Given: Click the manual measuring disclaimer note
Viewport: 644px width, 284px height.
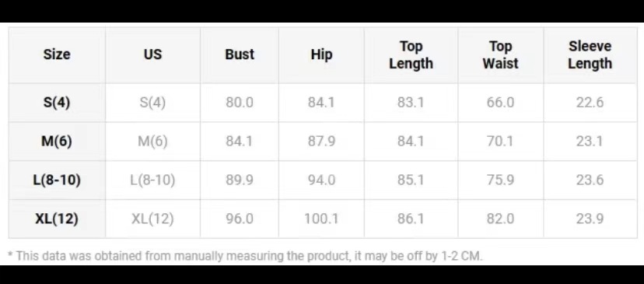Looking at the screenshot, I should [246, 256].
